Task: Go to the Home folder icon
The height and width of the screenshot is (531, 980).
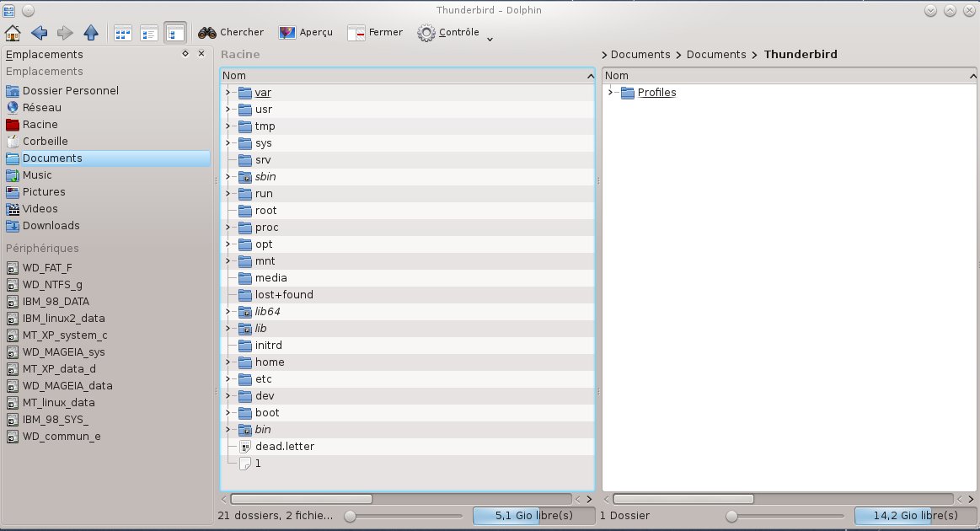Action: 13,33
